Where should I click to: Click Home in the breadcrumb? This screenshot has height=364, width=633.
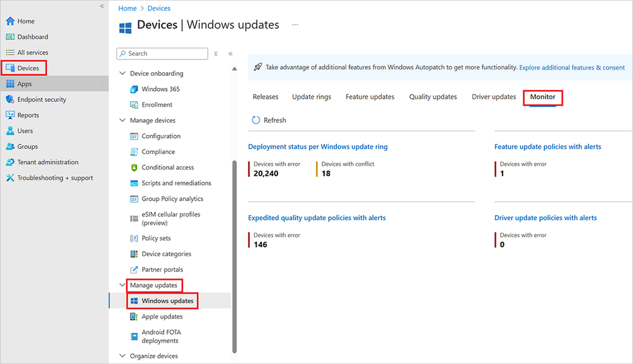pyautogui.click(x=127, y=8)
